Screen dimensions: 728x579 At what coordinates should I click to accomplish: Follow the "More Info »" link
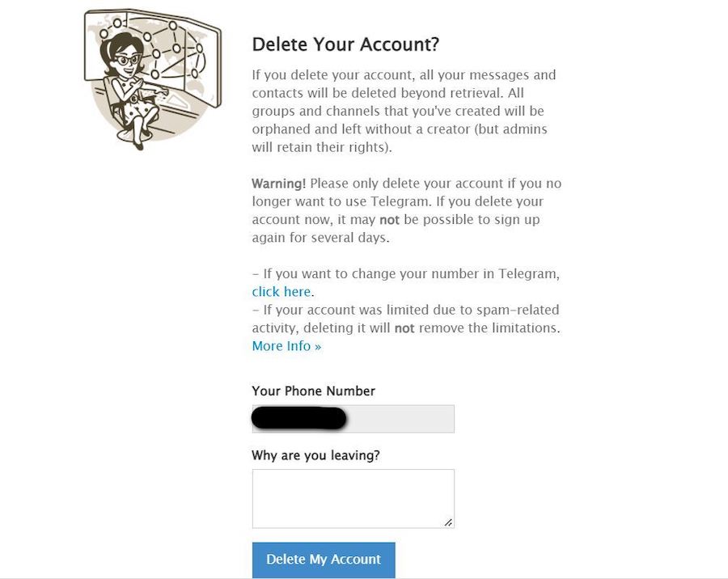pos(286,346)
